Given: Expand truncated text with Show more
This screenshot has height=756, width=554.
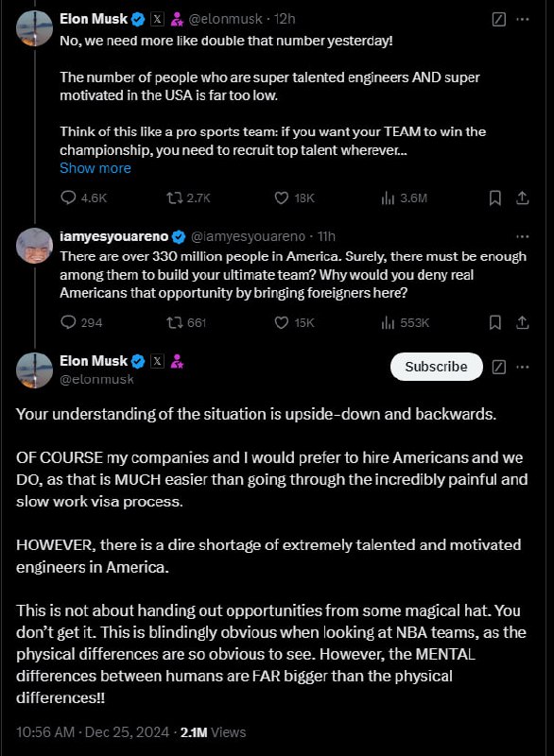Looking at the screenshot, I should point(95,168).
